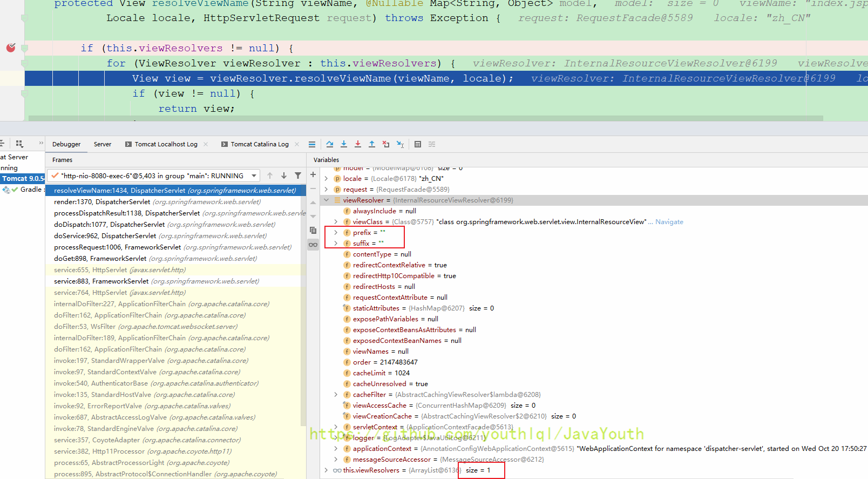Image resolution: width=868 pixels, height=479 pixels.
Task: Click the red Force Step Into icon
Action: click(358, 144)
